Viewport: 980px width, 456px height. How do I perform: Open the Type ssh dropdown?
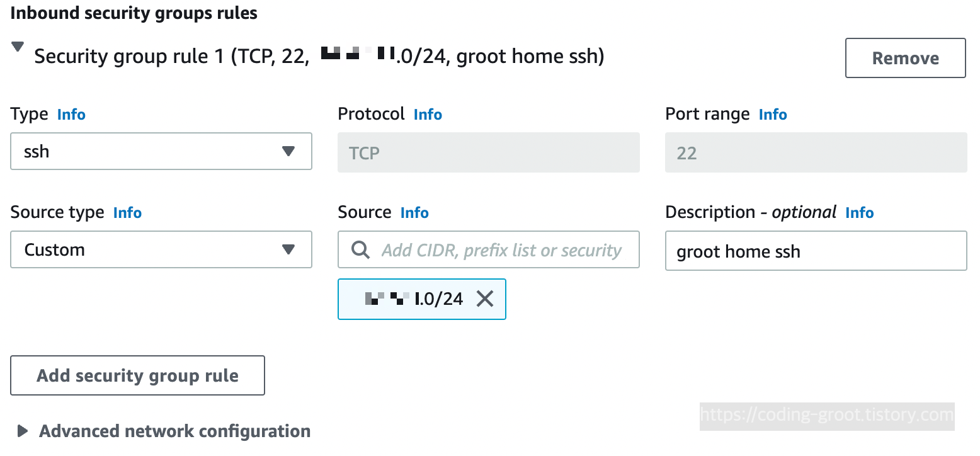click(x=161, y=151)
